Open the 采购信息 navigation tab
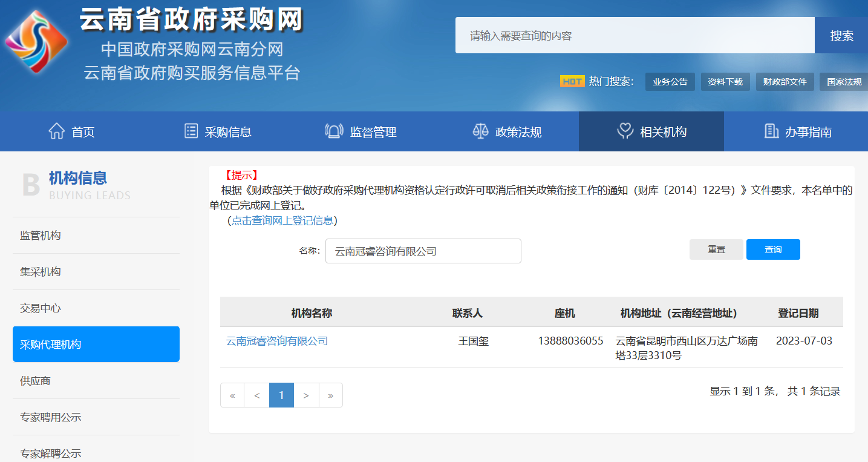 [217, 131]
